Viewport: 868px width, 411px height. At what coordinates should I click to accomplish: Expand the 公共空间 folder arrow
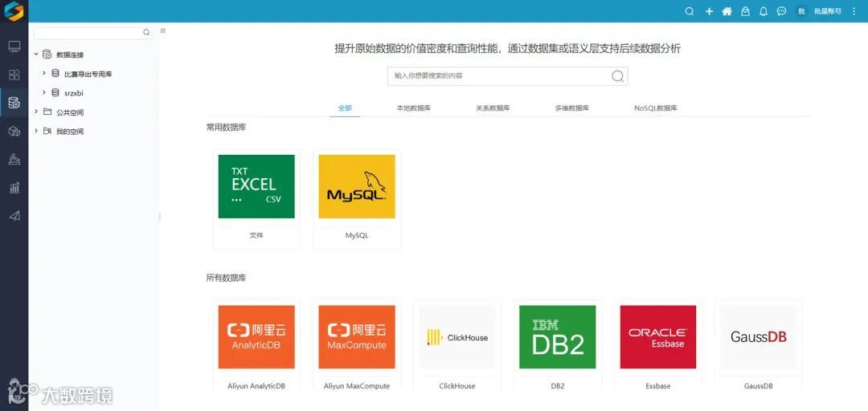point(36,112)
